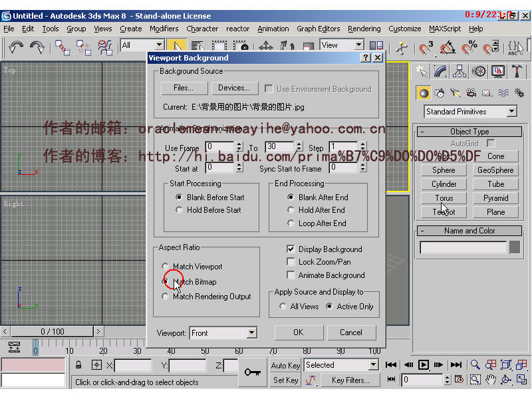
Task: Choose the Rectangular Selection Region tool
Action: 219,47
